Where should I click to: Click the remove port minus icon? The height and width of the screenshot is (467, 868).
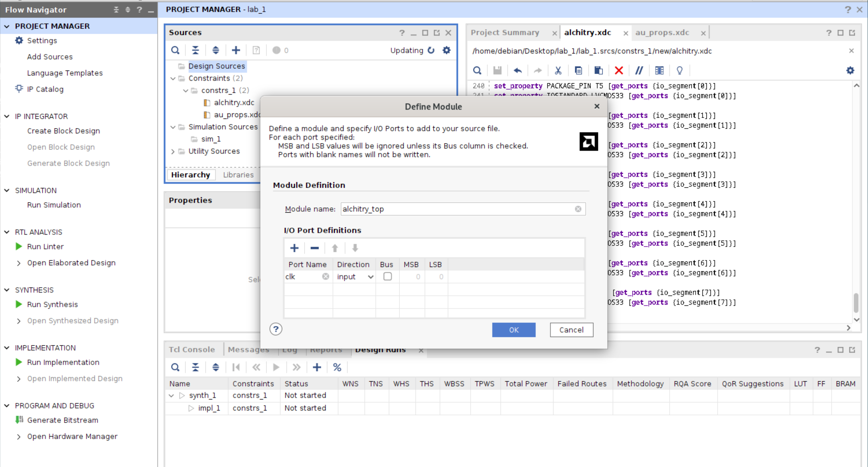tap(315, 248)
